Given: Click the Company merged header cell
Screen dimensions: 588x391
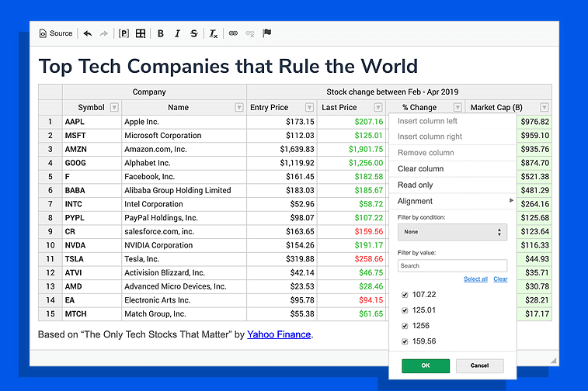Looking at the screenshot, I should click(x=154, y=92).
